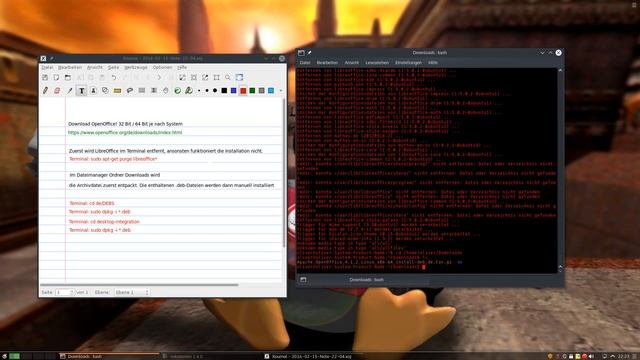
Task: Toggle the Fullscreen icon in Xournal toolbar
Action: coord(240,77)
